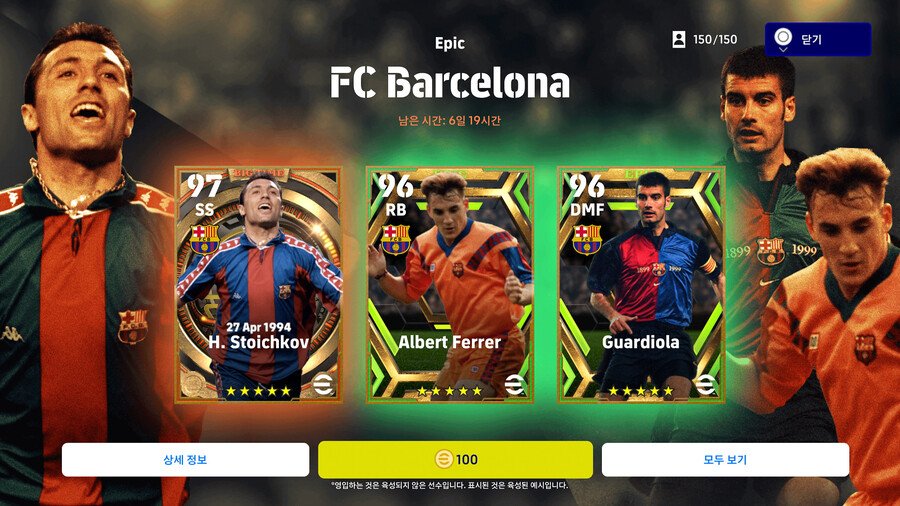The width and height of the screenshot is (900, 506).
Task: Spend 100 coins with the yellow button
Action: 455,460
